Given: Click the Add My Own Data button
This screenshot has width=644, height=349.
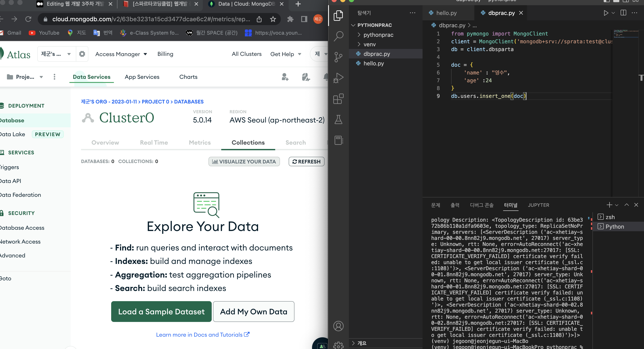Looking at the screenshot, I should click(254, 312).
